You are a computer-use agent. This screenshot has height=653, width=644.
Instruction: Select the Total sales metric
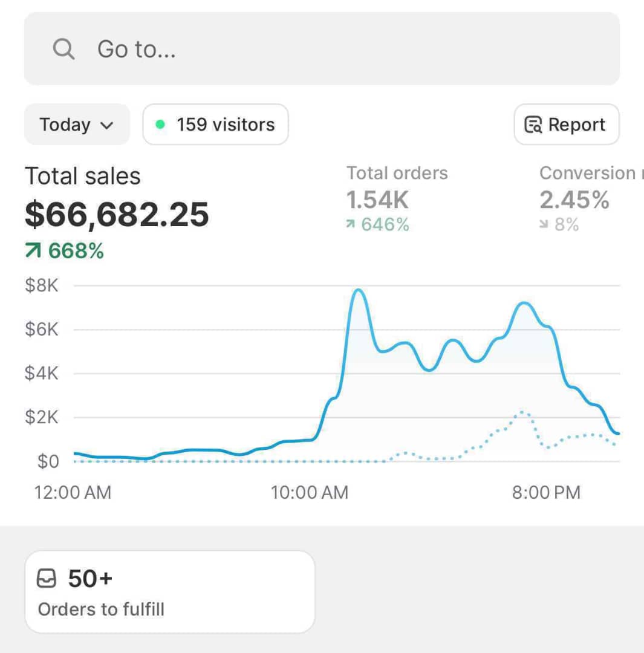(x=83, y=177)
